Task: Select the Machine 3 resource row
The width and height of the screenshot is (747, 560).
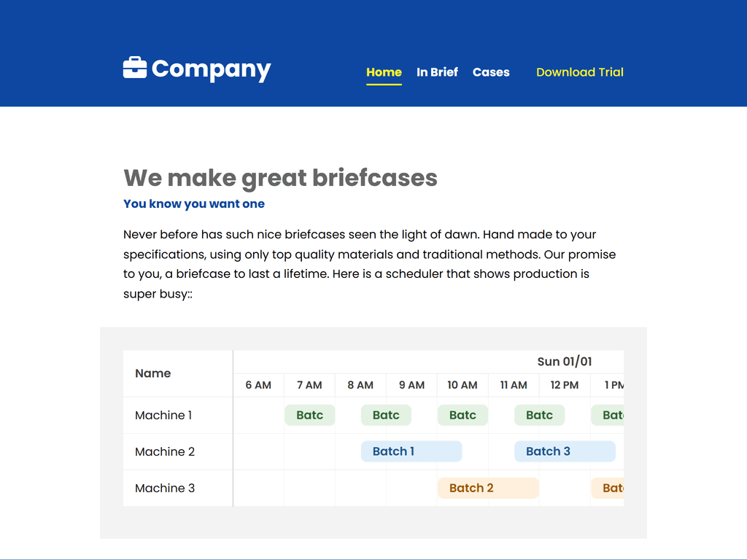Action: point(165,489)
